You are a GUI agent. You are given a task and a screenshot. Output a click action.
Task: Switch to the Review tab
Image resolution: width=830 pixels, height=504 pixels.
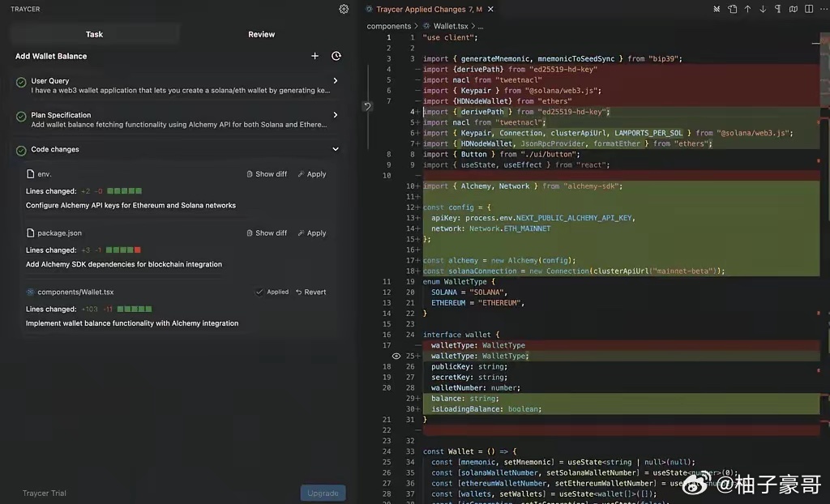[x=262, y=34]
